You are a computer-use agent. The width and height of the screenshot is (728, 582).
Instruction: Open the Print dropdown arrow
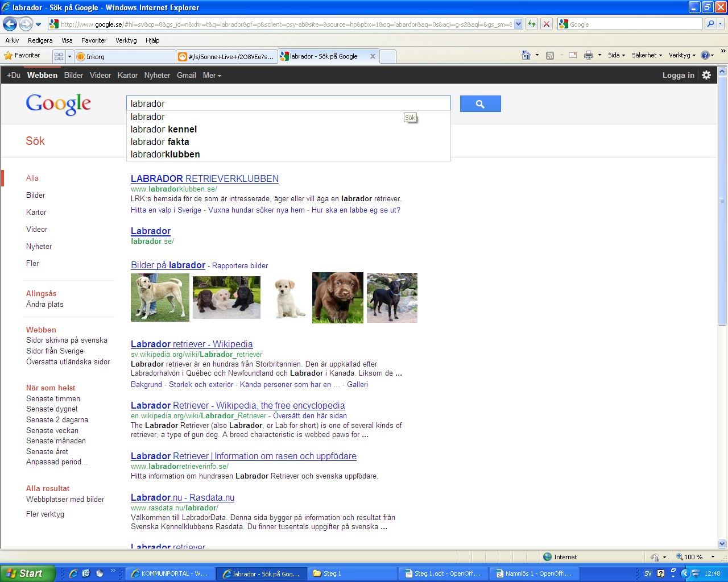pos(599,56)
